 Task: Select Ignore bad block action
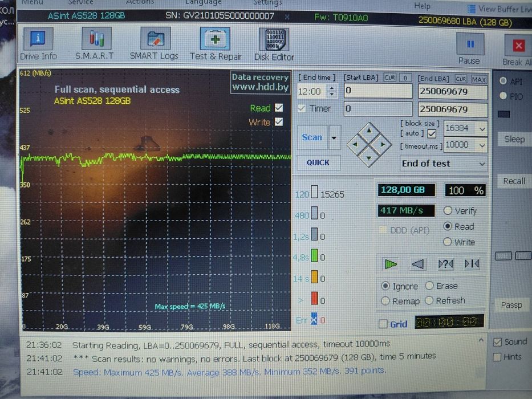(385, 286)
